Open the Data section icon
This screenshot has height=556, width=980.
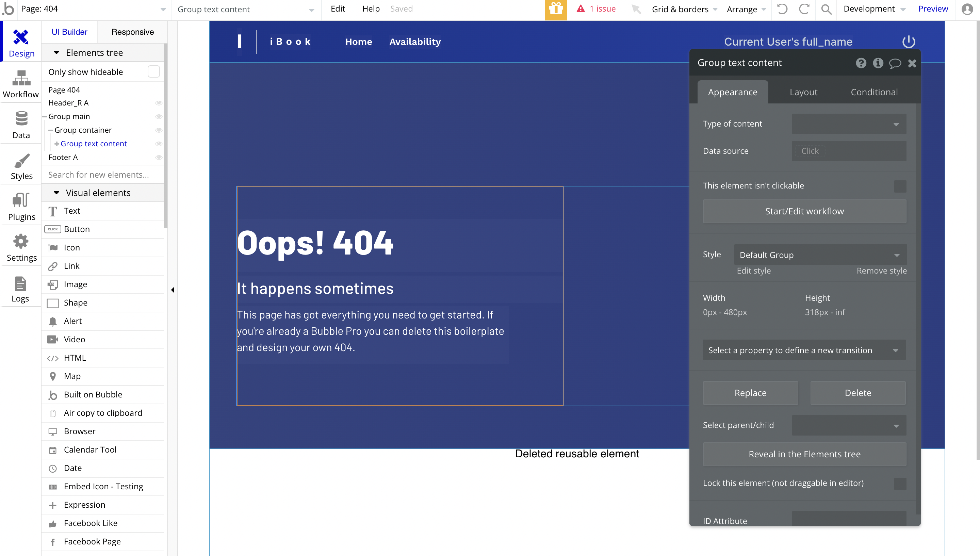tap(21, 119)
